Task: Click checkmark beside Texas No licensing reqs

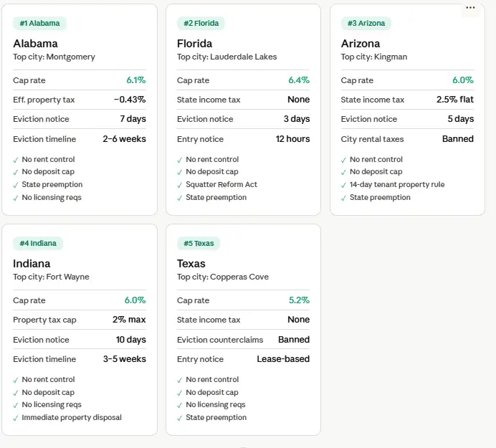Action: click(180, 405)
